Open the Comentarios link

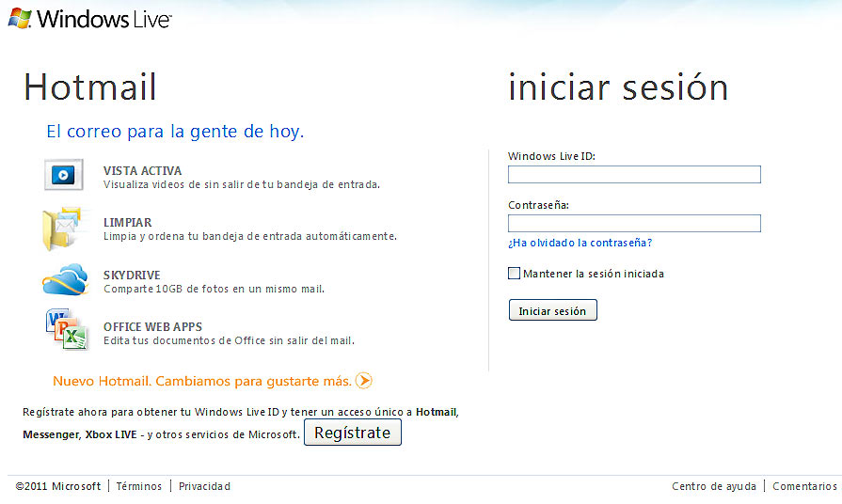click(x=804, y=486)
